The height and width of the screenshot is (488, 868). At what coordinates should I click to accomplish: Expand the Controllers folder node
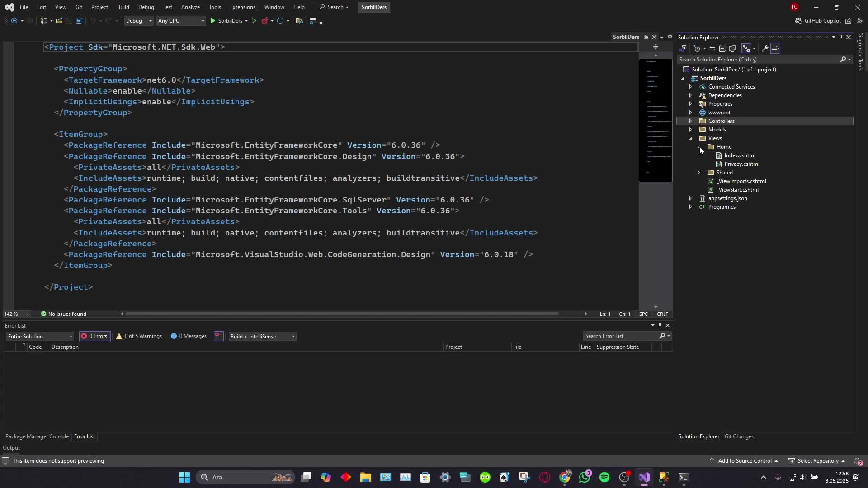pos(690,121)
